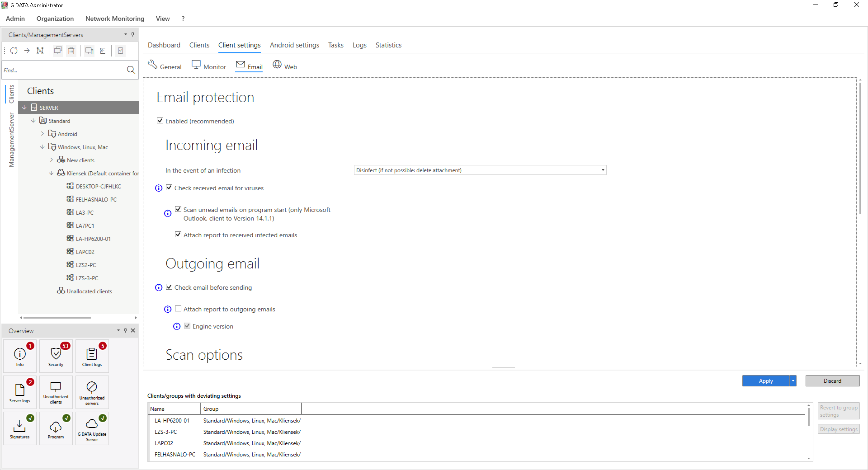Switch to the Statistics tab
The height and width of the screenshot is (470, 868).
[388, 45]
